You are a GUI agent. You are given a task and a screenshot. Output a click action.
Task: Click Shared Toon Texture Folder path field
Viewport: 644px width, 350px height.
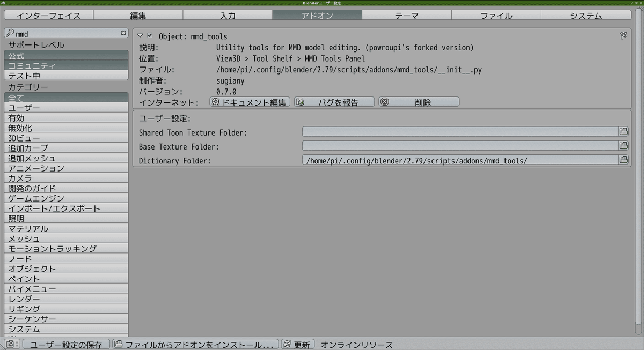click(460, 131)
